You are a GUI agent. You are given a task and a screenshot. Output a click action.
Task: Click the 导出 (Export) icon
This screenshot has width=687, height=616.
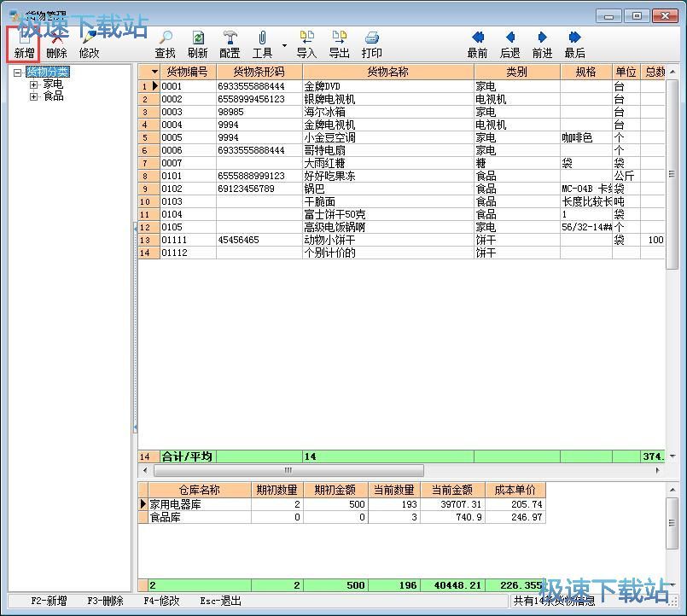pos(339,44)
